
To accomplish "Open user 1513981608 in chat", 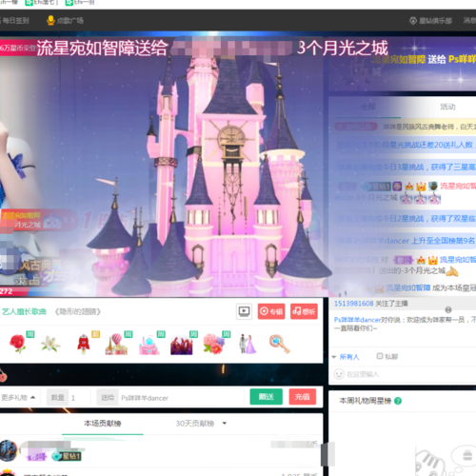I will tap(354, 304).
